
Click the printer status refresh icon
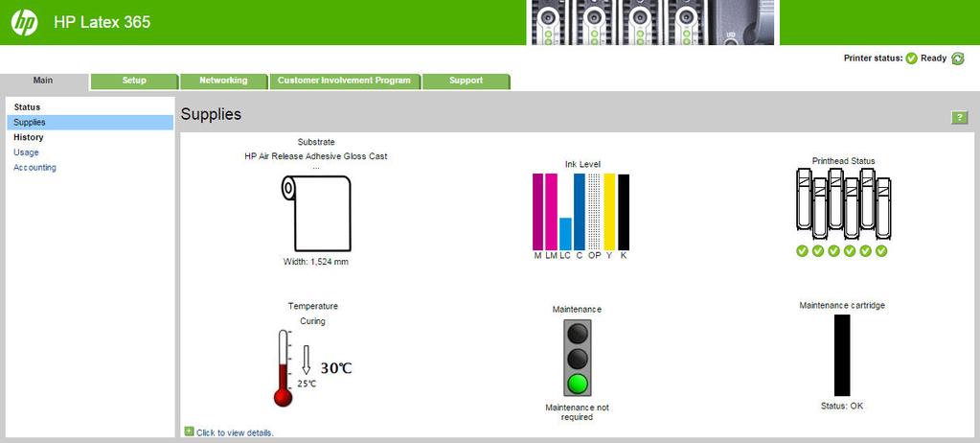(958, 58)
